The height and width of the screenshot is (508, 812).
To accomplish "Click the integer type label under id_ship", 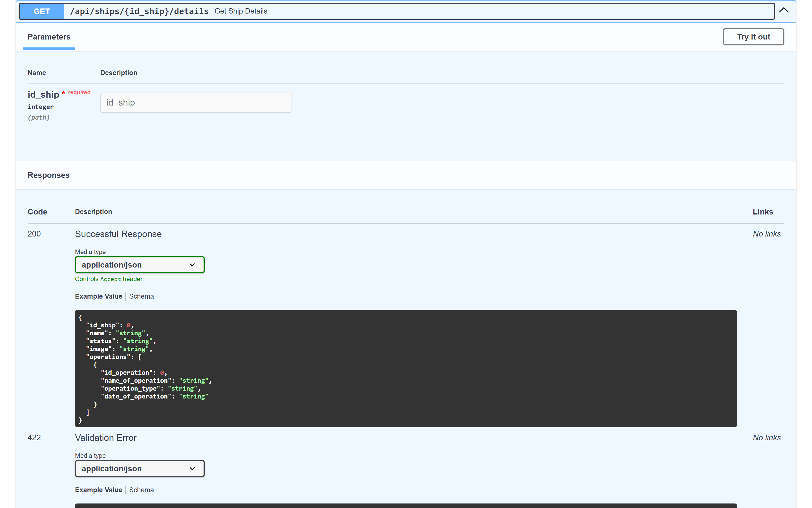I will pos(41,106).
